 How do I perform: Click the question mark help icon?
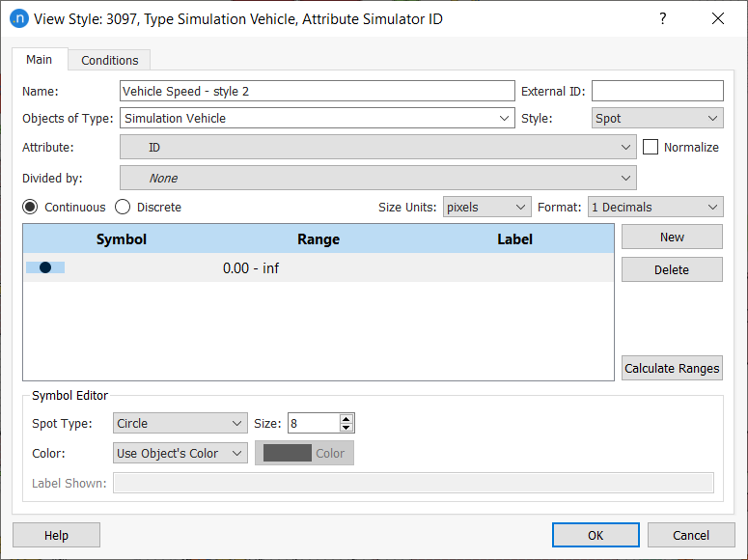662,18
